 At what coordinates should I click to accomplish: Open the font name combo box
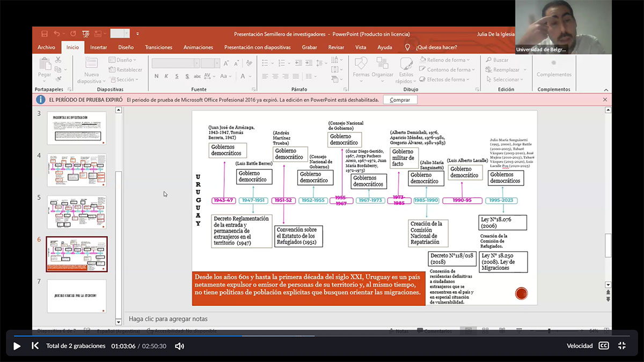[x=175, y=63]
